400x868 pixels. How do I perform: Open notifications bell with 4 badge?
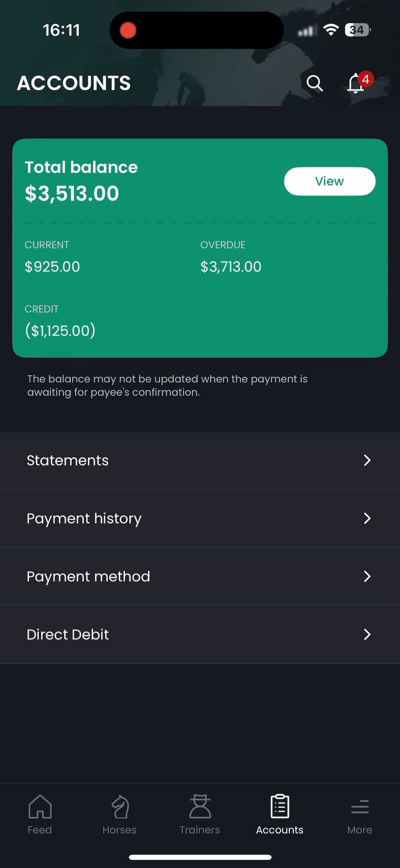pos(356,83)
